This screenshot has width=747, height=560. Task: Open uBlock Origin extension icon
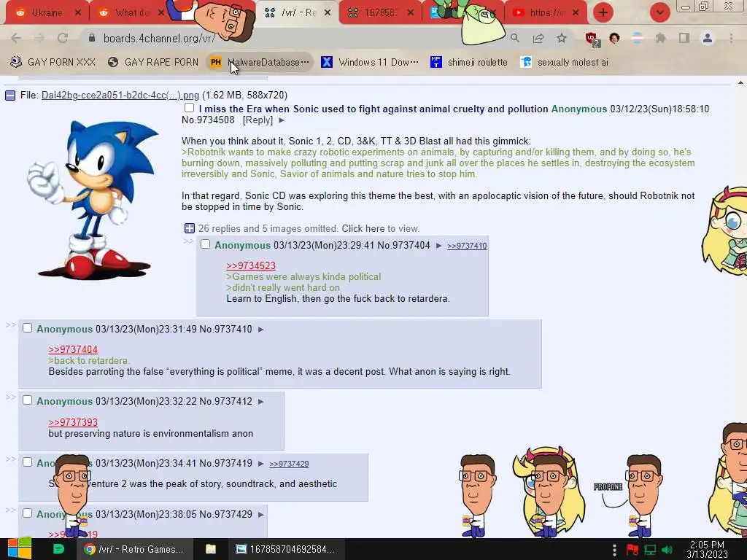click(592, 39)
